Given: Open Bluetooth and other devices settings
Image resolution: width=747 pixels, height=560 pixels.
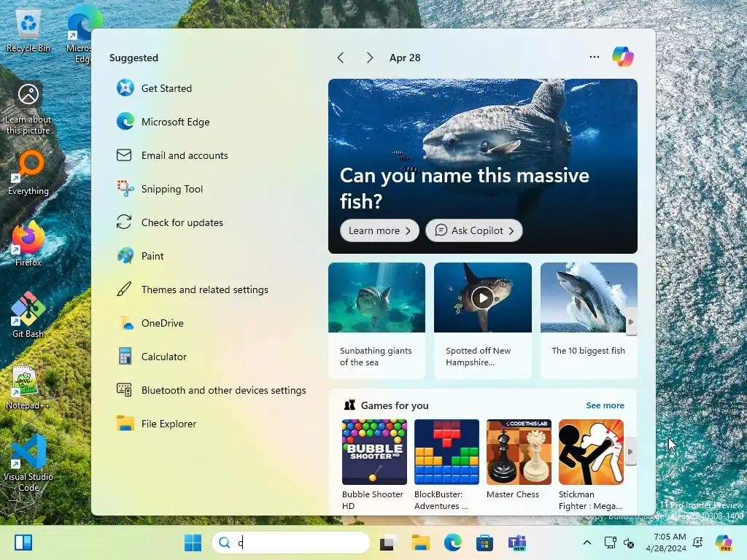Looking at the screenshot, I should point(212,390).
